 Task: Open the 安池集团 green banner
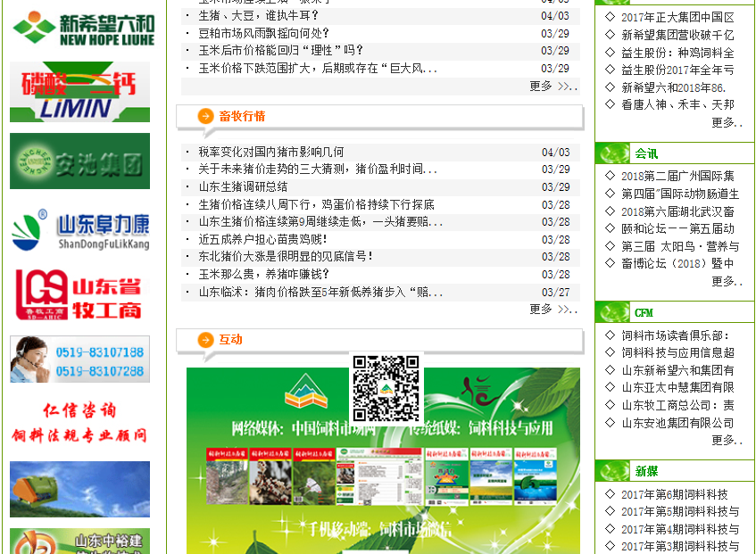(x=79, y=161)
